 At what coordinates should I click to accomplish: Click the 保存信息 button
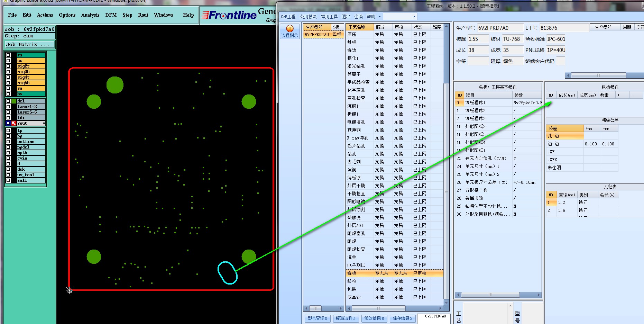coord(402,318)
